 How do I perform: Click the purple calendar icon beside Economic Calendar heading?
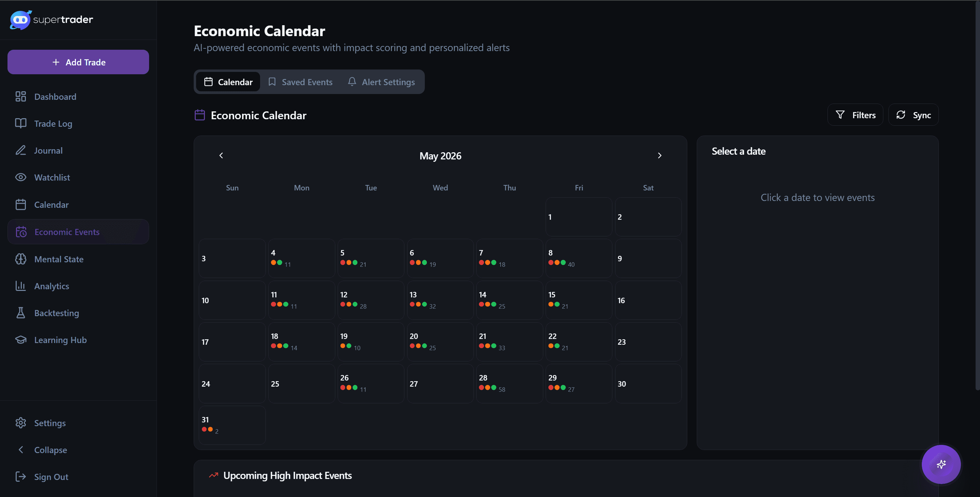200,115
